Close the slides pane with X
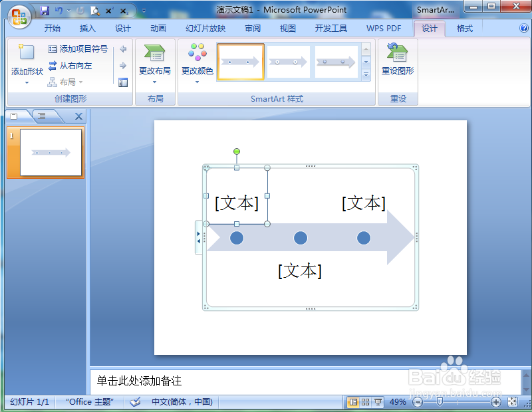Image resolution: width=532 pixels, height=412 pixels. click(78, 117)
